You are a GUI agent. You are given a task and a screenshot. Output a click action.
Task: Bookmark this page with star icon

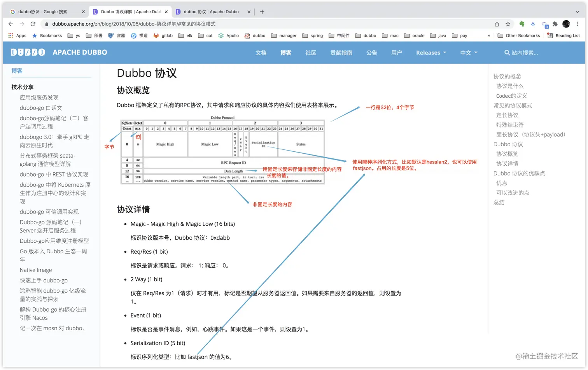pyautogui.click(x=508, y=24)
